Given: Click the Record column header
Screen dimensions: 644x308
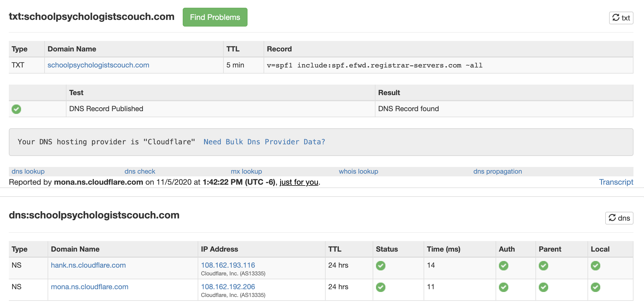Looking at the screenshot, I should click(448, 49).
